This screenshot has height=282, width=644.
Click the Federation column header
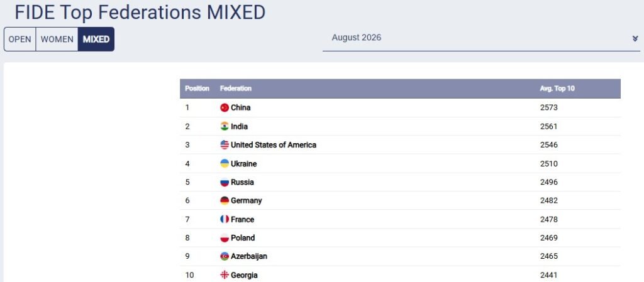pyautogui.click(x=236, y=89)
